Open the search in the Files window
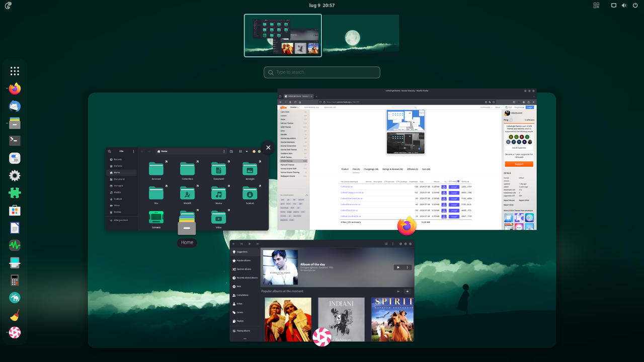The height and width of the screenshot is (362, 644). tap(110, 151)
